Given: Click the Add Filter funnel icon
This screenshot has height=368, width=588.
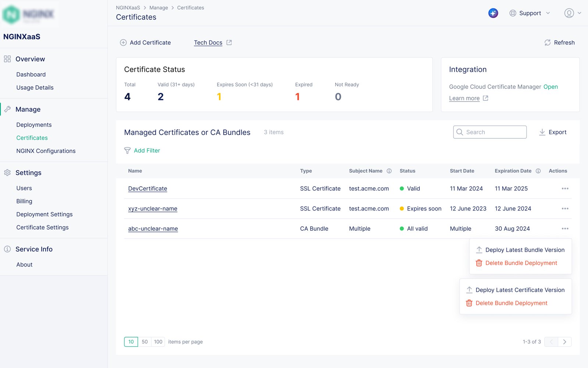Looking at the screenshot, I should click(127, 151).
